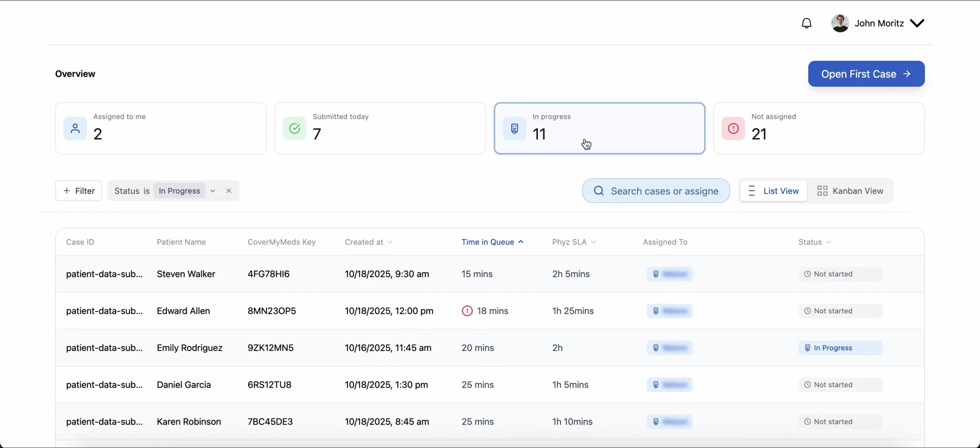
Task: Expand the John Moritz account dropdown arrow
Action: (917, 23)
